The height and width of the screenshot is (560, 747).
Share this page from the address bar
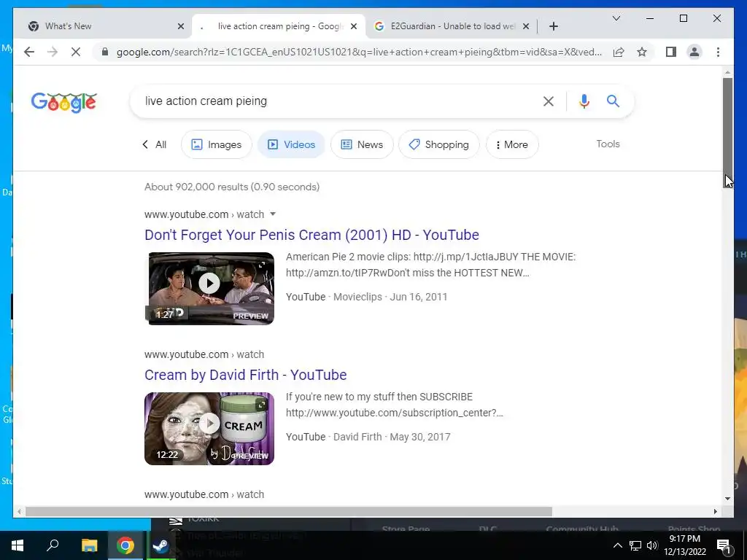[619, 52]
